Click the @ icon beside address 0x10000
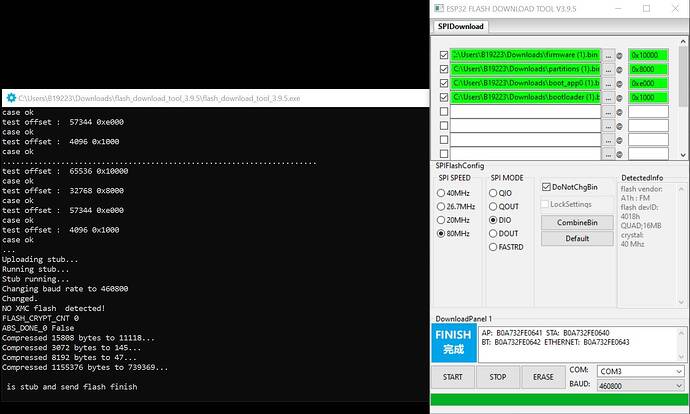The width and height of the screenshot is (690, 414). pyautogui.click(x=619, y=56)
